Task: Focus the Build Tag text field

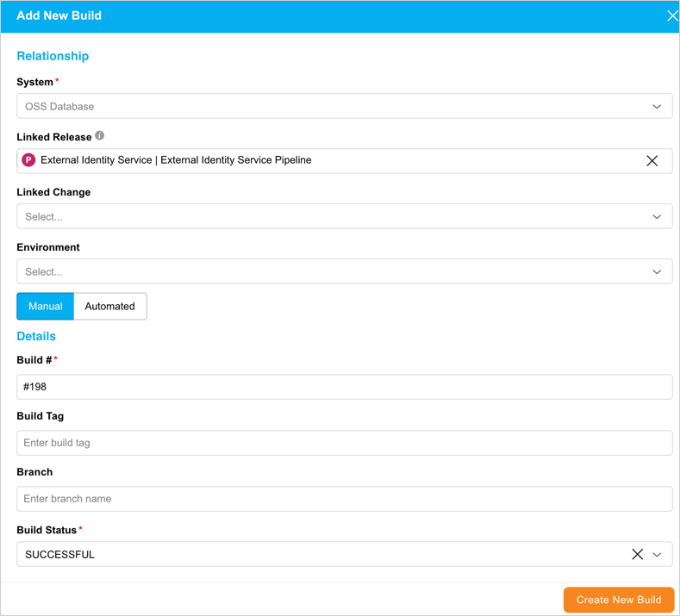Action: 344,443
